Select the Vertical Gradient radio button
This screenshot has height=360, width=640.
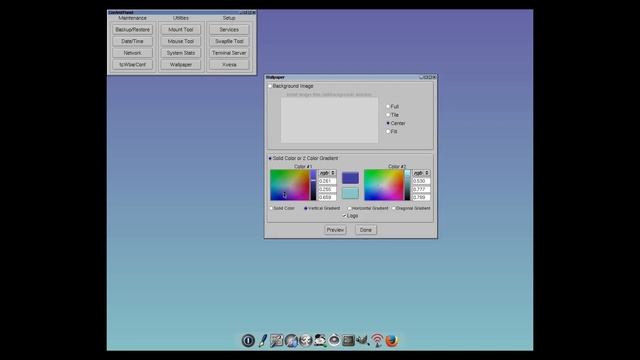pos(306,208)
